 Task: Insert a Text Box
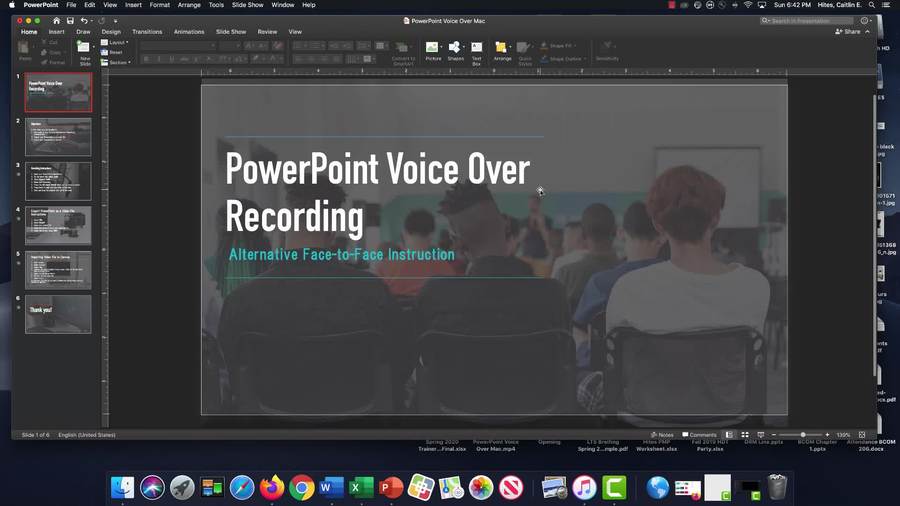click(476, 53)
